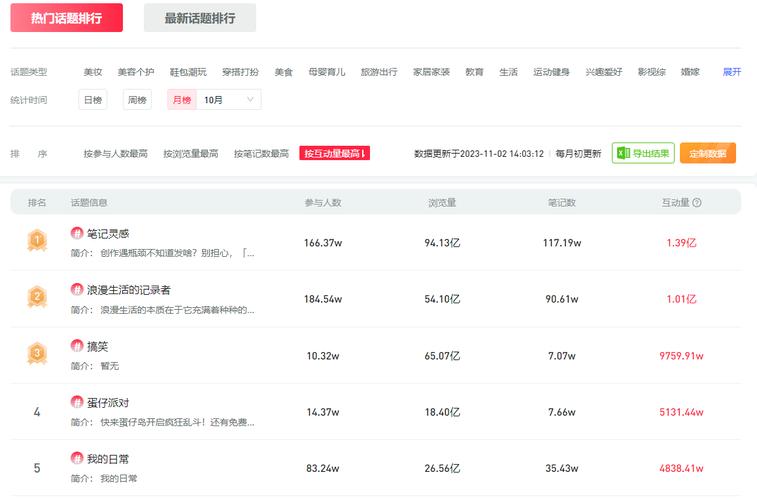Filter topics by 美食 category
This screenshot has width=757, height=500.
coord(284,72)
